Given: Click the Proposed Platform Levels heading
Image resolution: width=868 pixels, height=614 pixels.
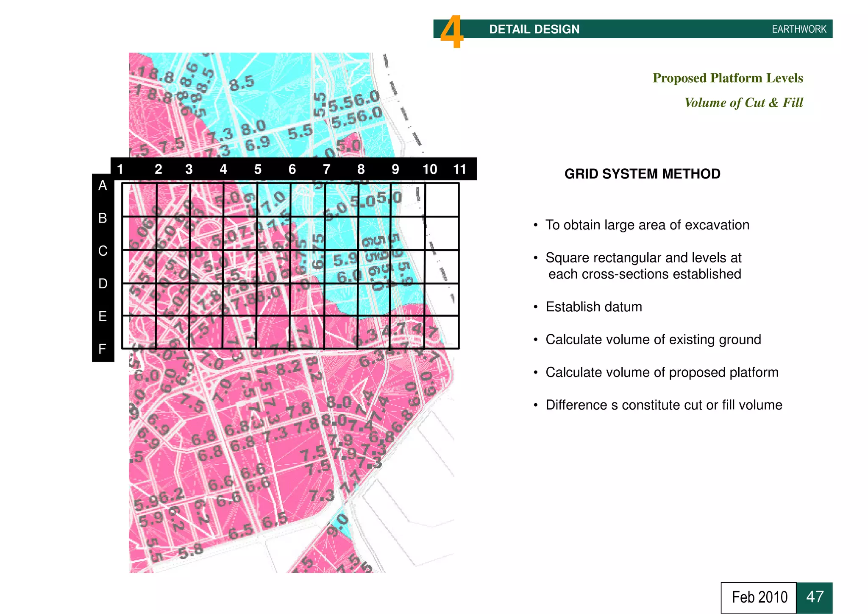Looking at the screenshot, I should click(727, 78).
